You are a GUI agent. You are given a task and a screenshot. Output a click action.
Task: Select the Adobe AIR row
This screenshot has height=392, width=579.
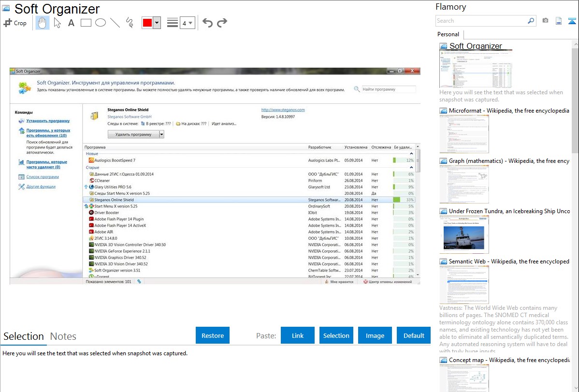pyautogui.click(x=249, y=232)
